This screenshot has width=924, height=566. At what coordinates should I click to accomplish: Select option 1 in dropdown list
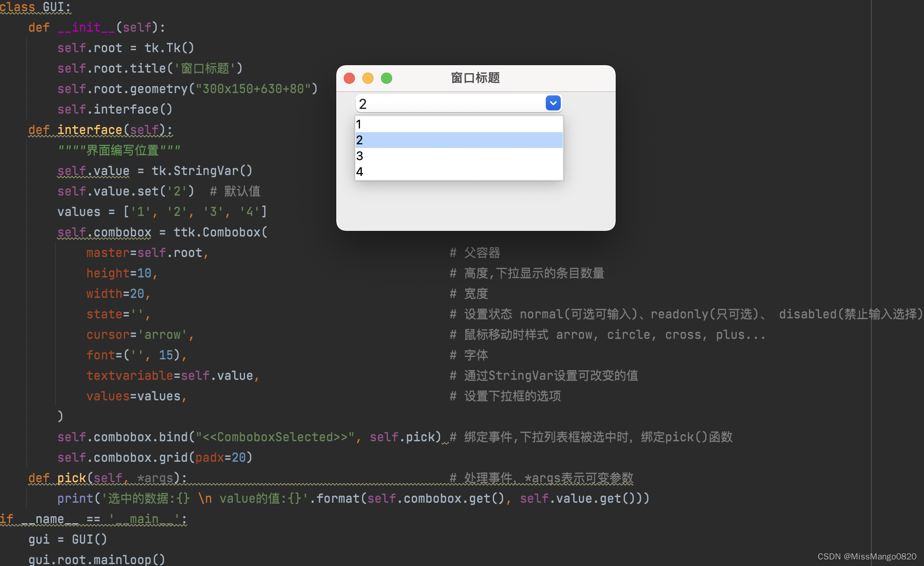[x=459, y=124]
